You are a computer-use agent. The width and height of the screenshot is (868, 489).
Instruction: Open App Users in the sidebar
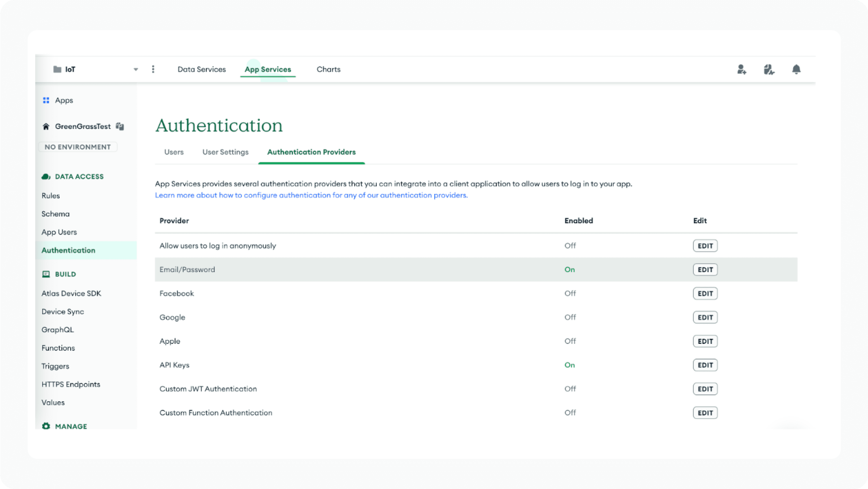(x=59, y=232)
